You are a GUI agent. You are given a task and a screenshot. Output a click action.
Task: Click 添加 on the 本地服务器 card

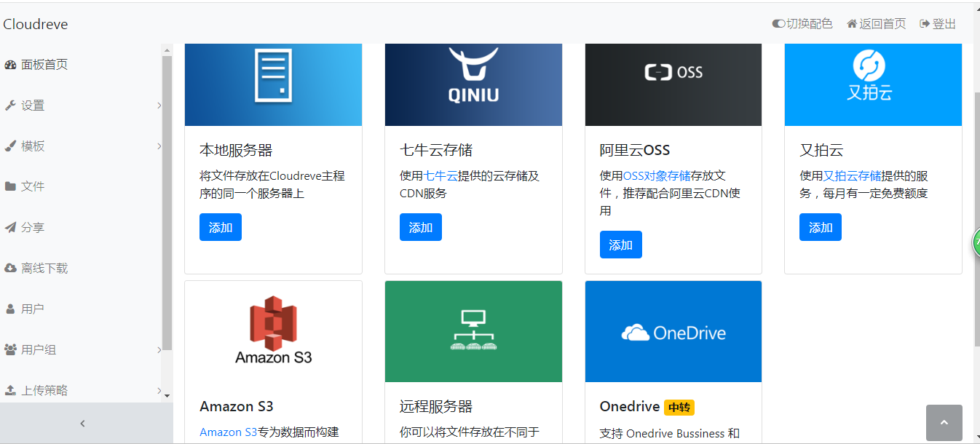coord(220,227)
